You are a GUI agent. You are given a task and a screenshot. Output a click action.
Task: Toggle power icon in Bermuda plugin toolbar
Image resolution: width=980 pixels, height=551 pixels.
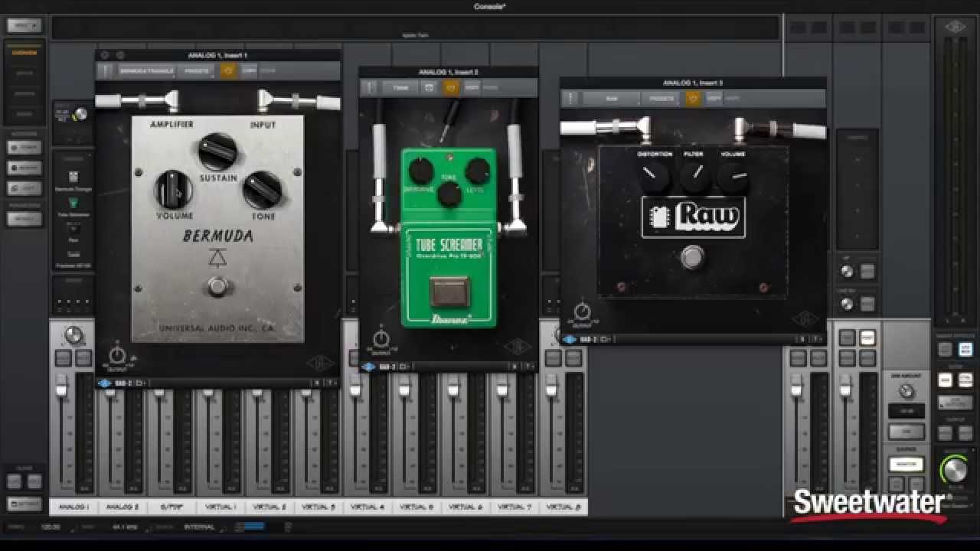pyautogui.click(x=227, y=70)
